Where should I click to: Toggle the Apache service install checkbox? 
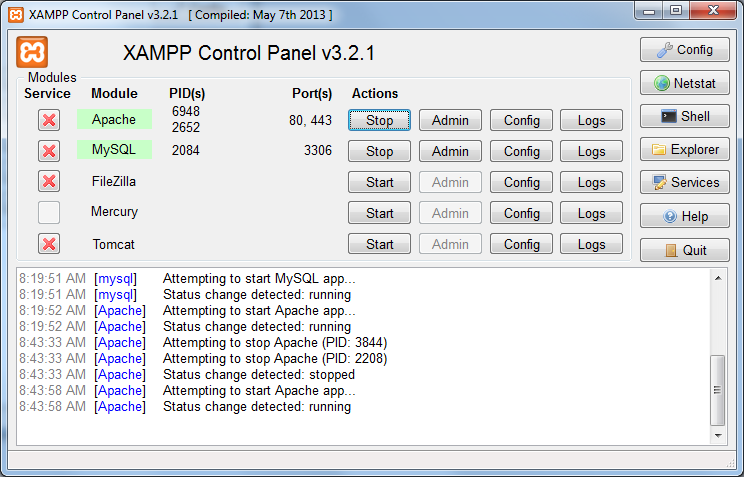pos(49,120)
